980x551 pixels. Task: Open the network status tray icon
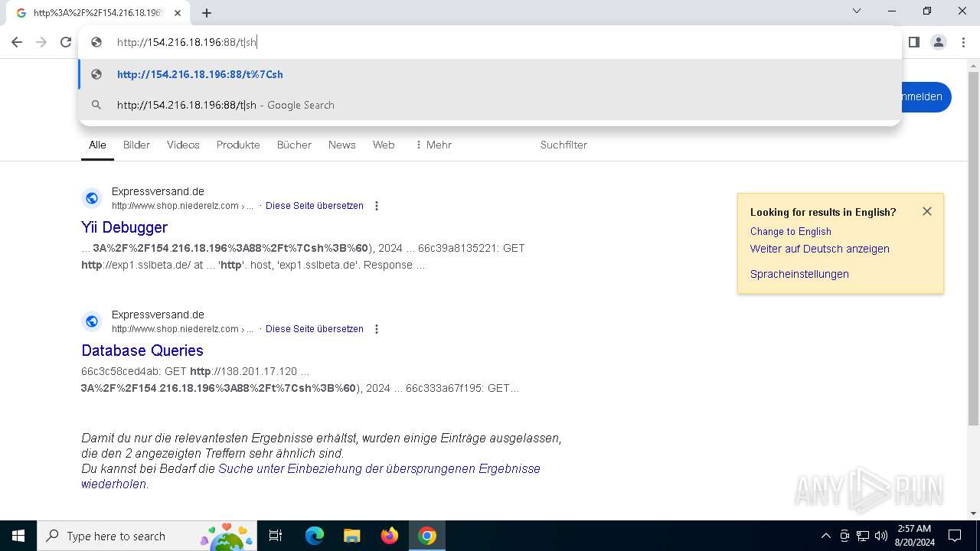tap(863, 536)
